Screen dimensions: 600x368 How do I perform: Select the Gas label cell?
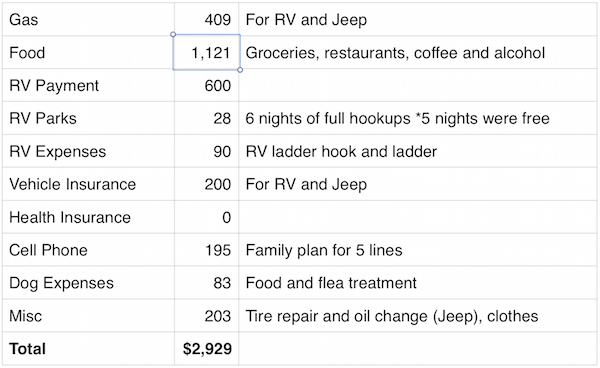point(88,20)
